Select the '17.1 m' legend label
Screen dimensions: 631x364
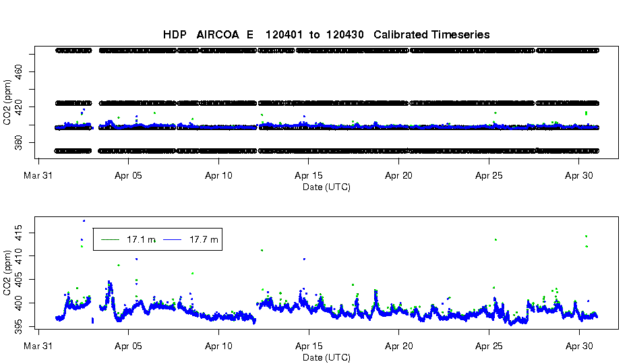141,240
